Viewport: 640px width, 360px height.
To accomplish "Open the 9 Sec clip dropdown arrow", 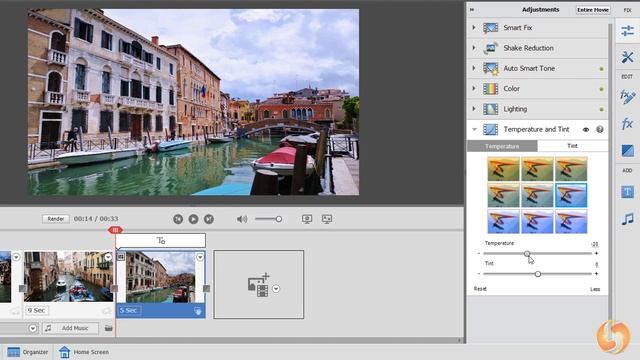I will [108, 257].
